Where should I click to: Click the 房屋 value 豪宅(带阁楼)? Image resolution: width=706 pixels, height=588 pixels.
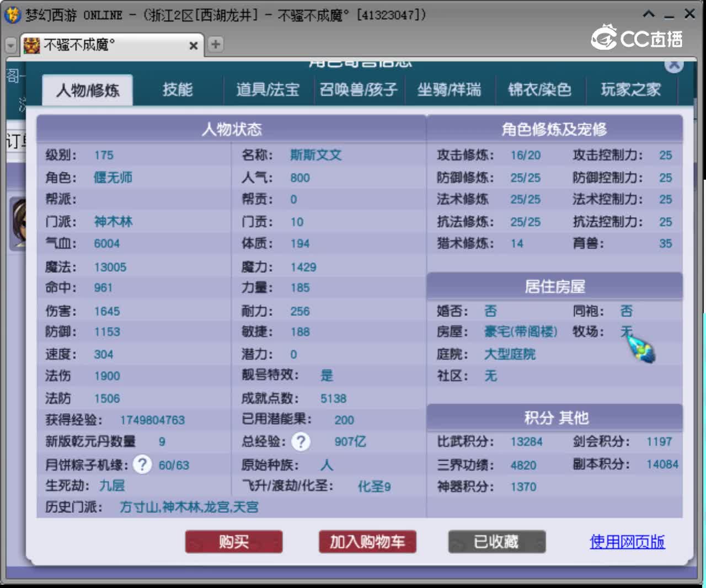521,332
